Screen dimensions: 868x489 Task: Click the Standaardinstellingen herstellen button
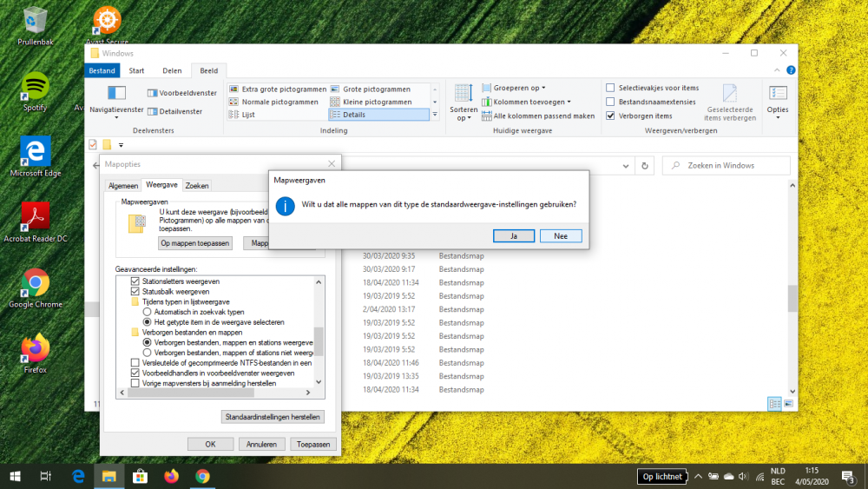273,417
